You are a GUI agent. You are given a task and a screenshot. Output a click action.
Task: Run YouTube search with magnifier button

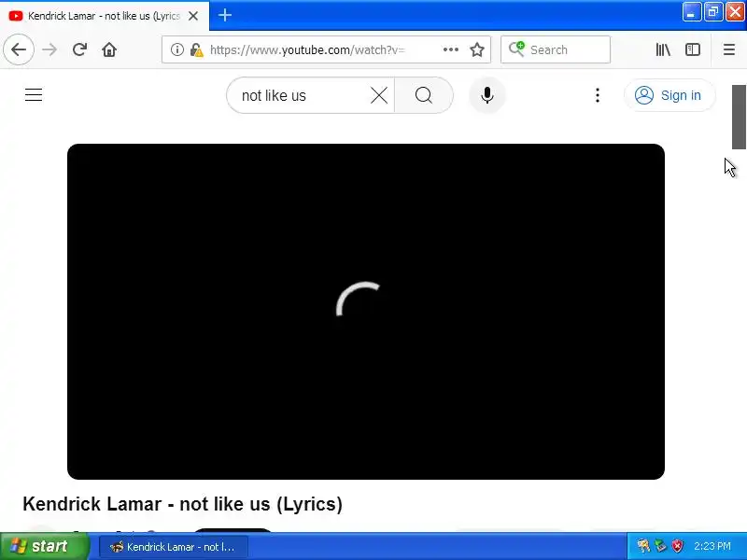coord(424,95)
